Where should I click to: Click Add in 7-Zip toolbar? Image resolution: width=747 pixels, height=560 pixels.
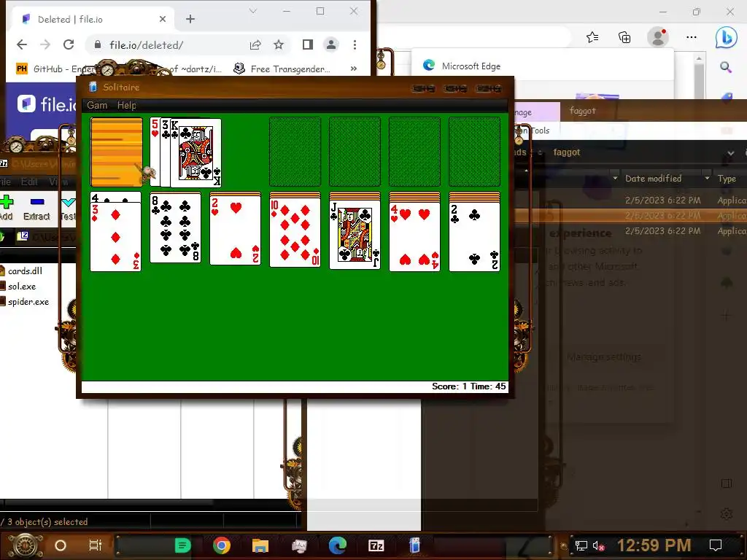coord(6,209)
